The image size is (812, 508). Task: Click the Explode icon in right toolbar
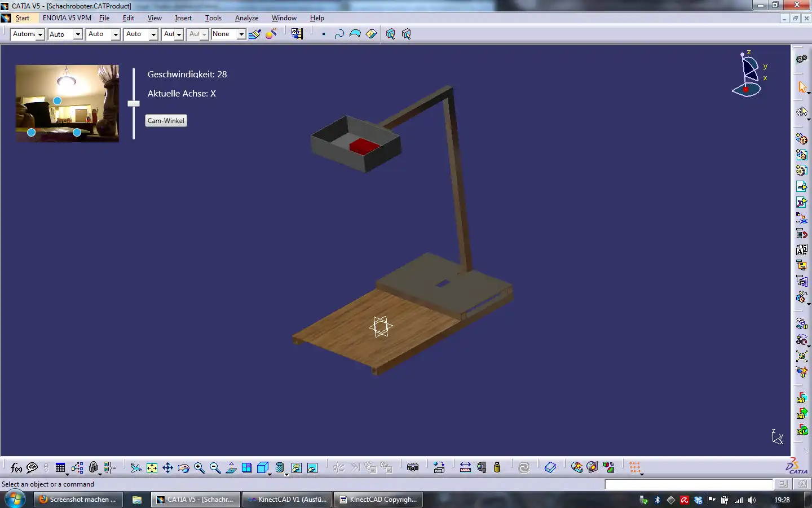802,356
